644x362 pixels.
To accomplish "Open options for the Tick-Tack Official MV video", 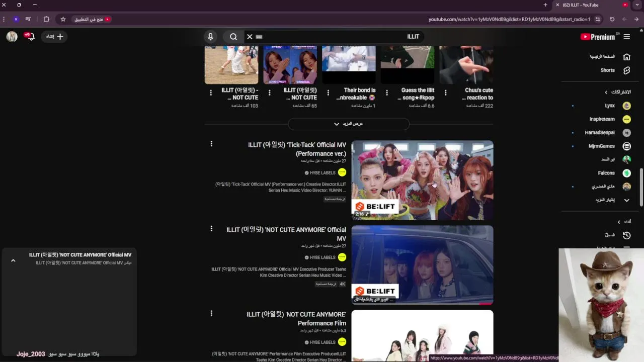I will click(211, 144).
